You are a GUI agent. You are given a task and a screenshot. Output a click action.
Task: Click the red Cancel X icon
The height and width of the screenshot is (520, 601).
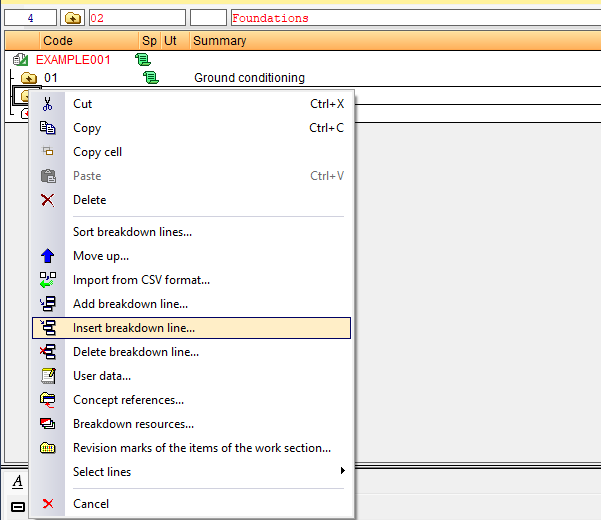point(48,503)
